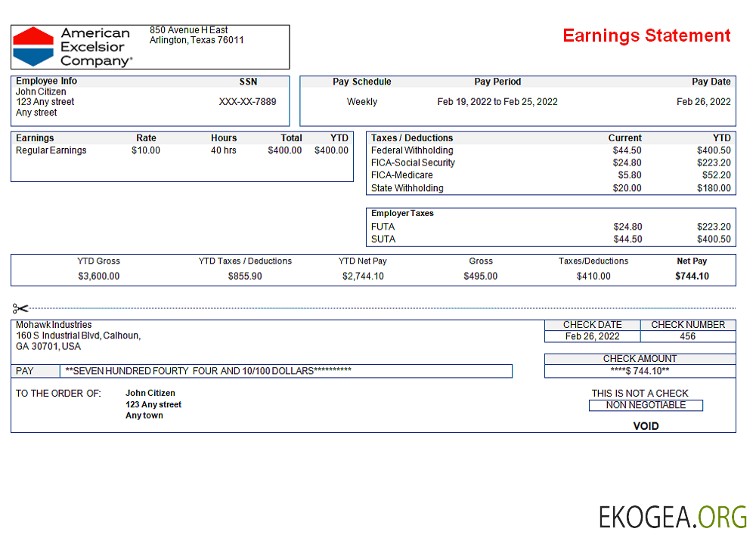Screen dimensions: 756x544
Task: Click the NON NEGOTIABLE box
Action: (646, 405)
